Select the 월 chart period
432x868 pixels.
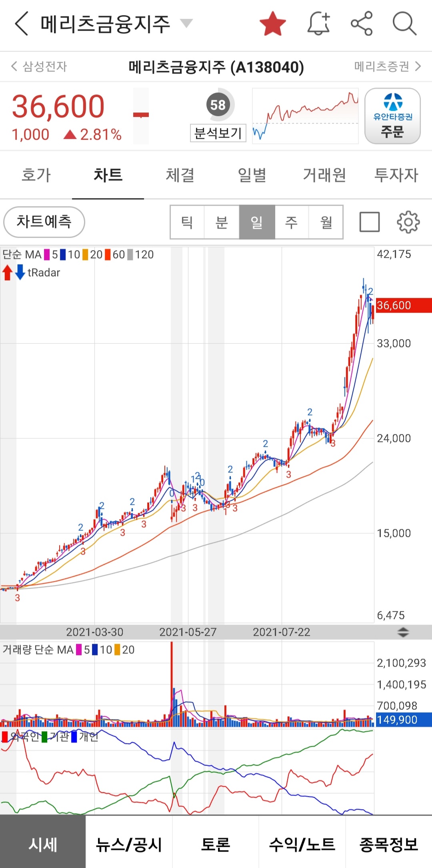coord(326,222)
